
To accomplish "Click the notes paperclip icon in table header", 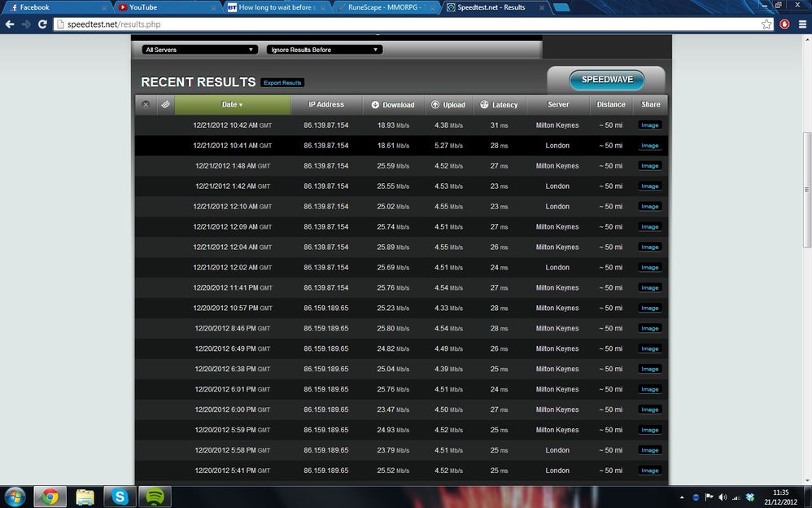I will click(165, 105).
